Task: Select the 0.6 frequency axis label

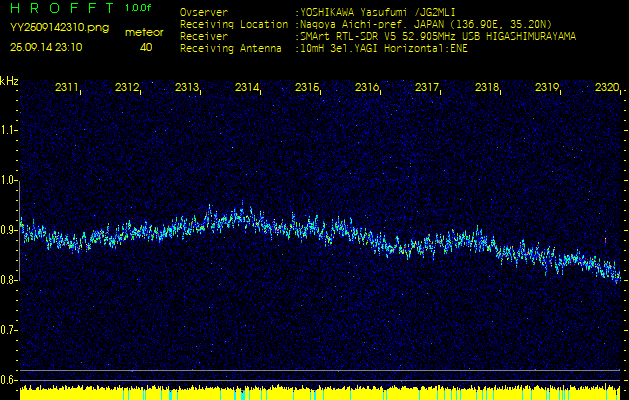Action: [x=9, y=379]
